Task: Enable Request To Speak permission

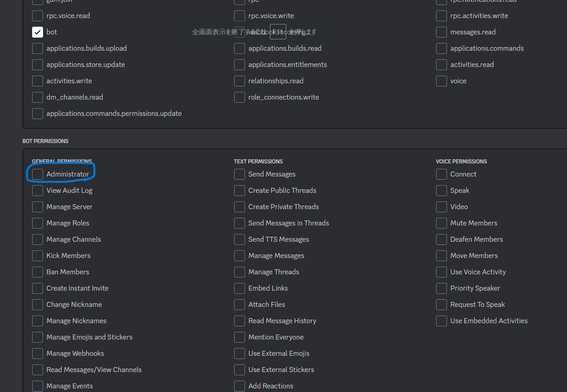Action: point(442,305)
